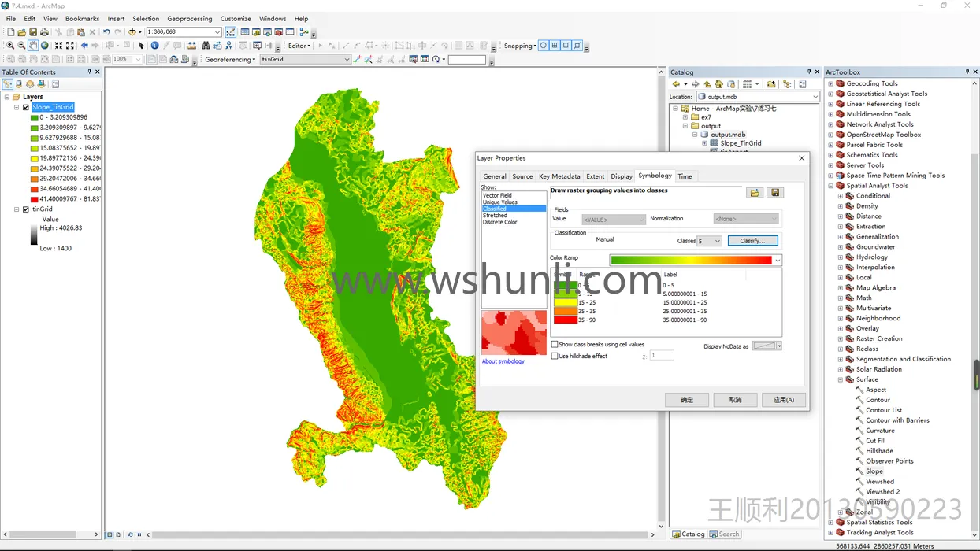Open Snapping menu on toolbar
Image resolution: width=980 pixels, height=551 pixels.
pos(520,46)
